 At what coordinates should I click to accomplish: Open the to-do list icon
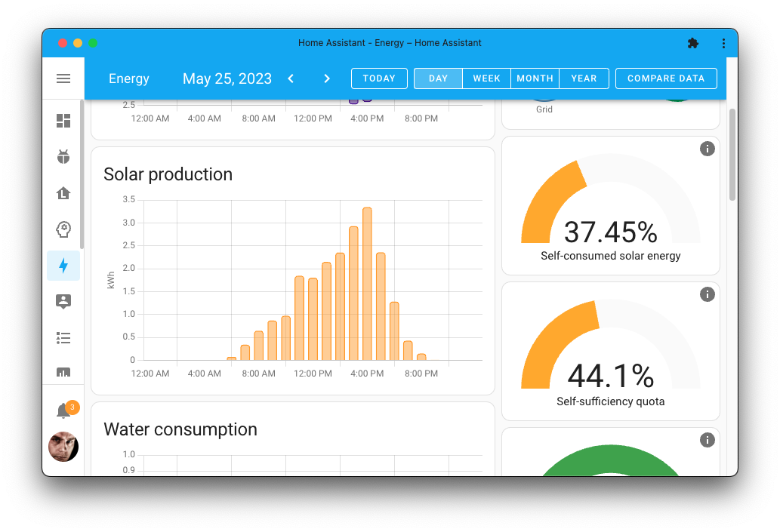(63, 338)
